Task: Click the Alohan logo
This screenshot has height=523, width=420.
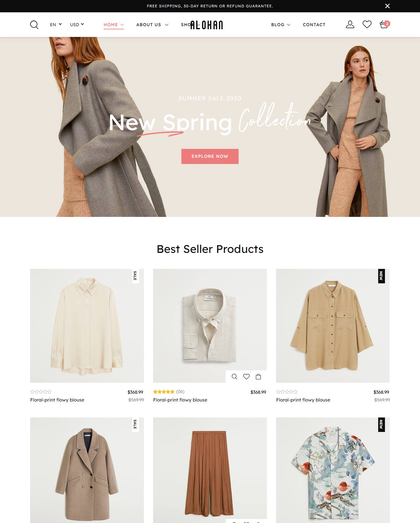Action: click(206, 25)
